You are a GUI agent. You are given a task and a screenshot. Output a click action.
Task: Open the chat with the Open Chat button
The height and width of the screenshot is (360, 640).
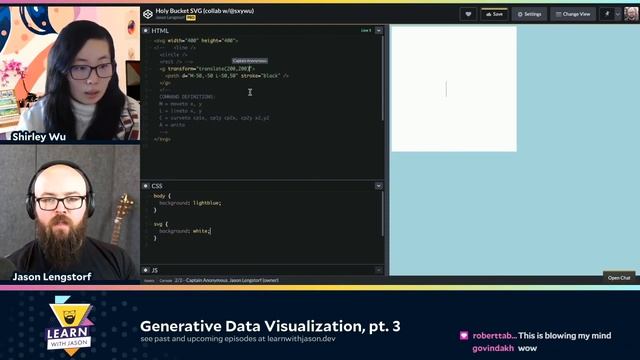(x=619, y=278)
